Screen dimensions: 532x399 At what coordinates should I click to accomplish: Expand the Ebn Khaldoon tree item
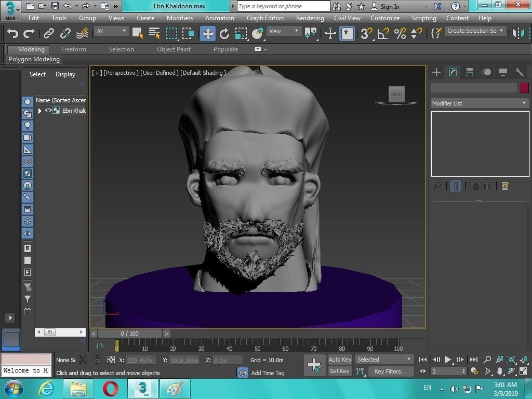[39, 111]
